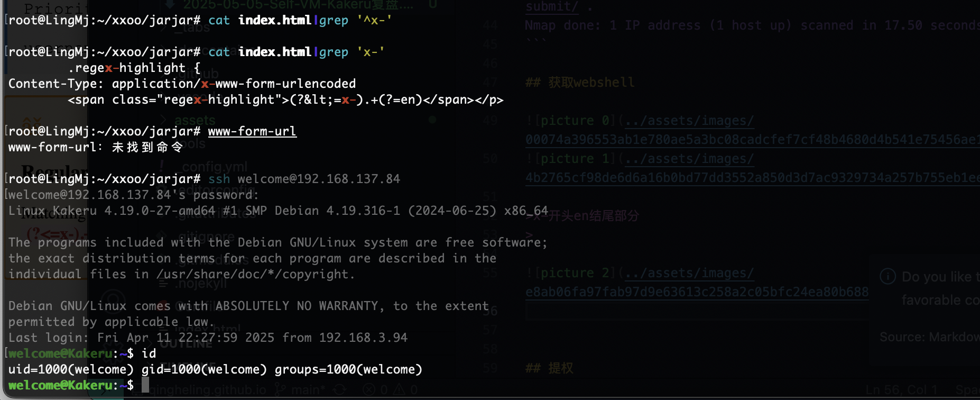Switch to the 2025-05-05-Self-VM-Kakeru复盘 tab

(298, 5)
